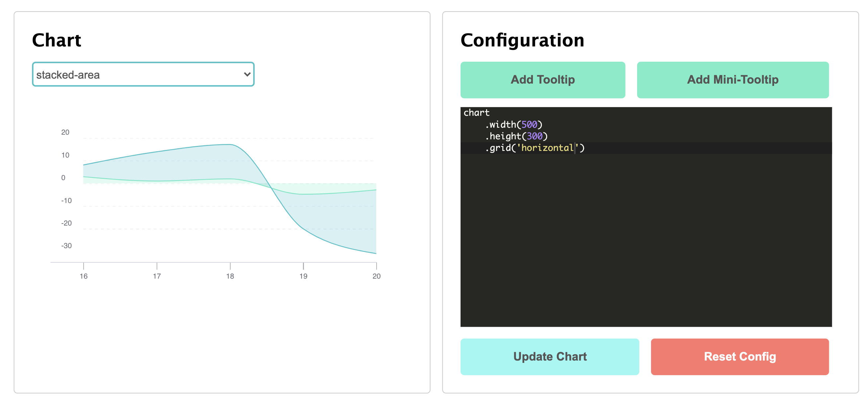The image size is (868, 404).
Task: Click the Chart panel heading
Action: tap(57, 40)
